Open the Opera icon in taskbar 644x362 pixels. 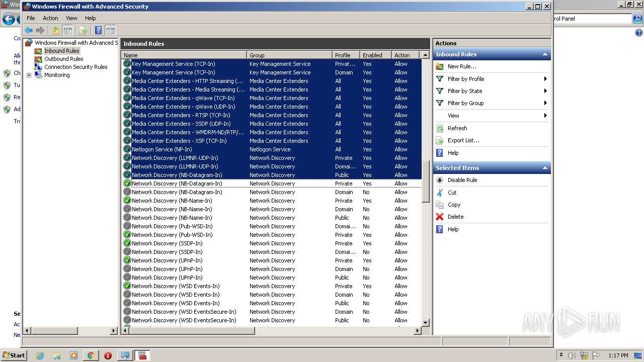click(108, 355)
